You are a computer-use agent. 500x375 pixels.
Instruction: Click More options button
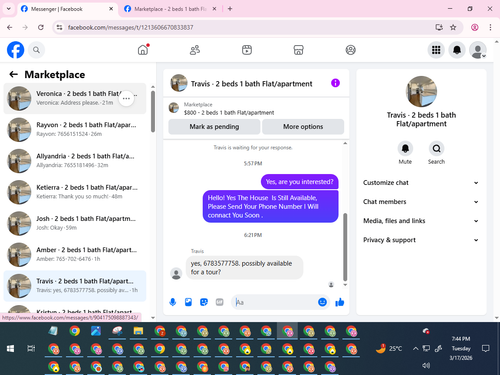[303, 127]
